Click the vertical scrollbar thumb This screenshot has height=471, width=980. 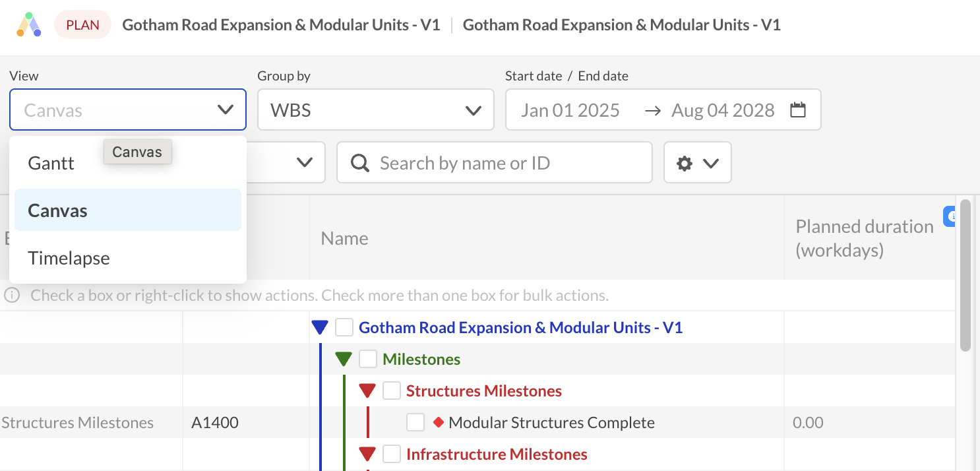pyautogui.click(x=965, y=275)
